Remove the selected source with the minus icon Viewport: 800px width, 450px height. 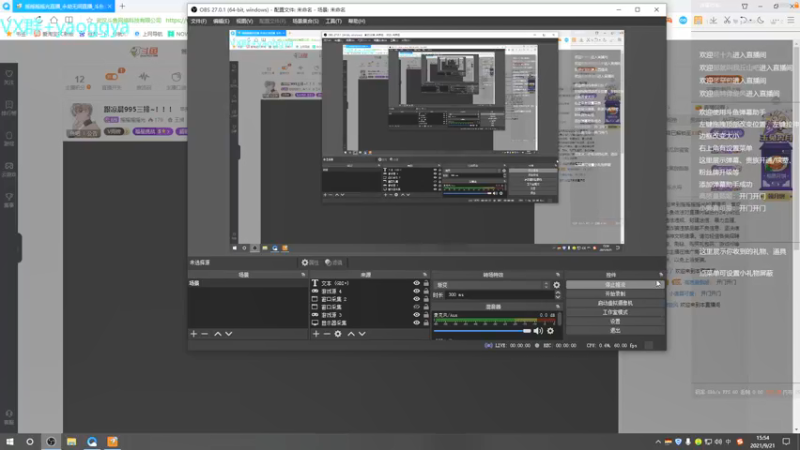[x=327, y=334]
